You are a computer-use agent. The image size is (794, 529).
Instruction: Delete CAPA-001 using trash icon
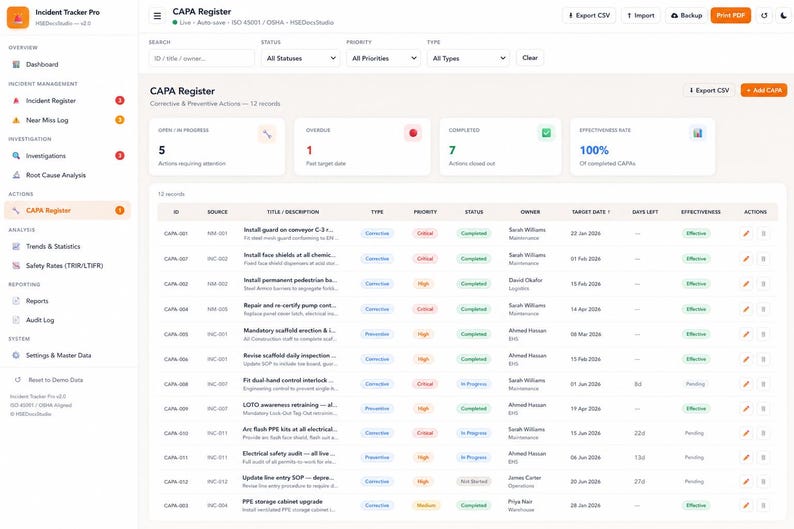pos(764,233)
